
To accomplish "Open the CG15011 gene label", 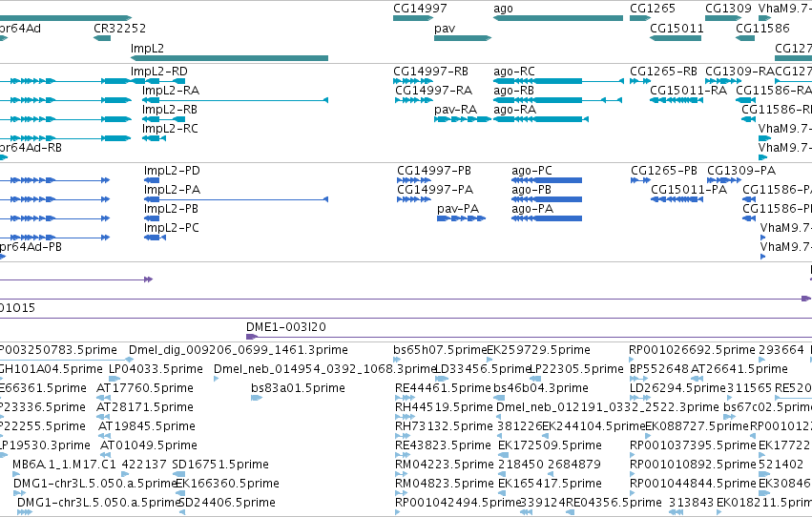I will coord(677,29).
